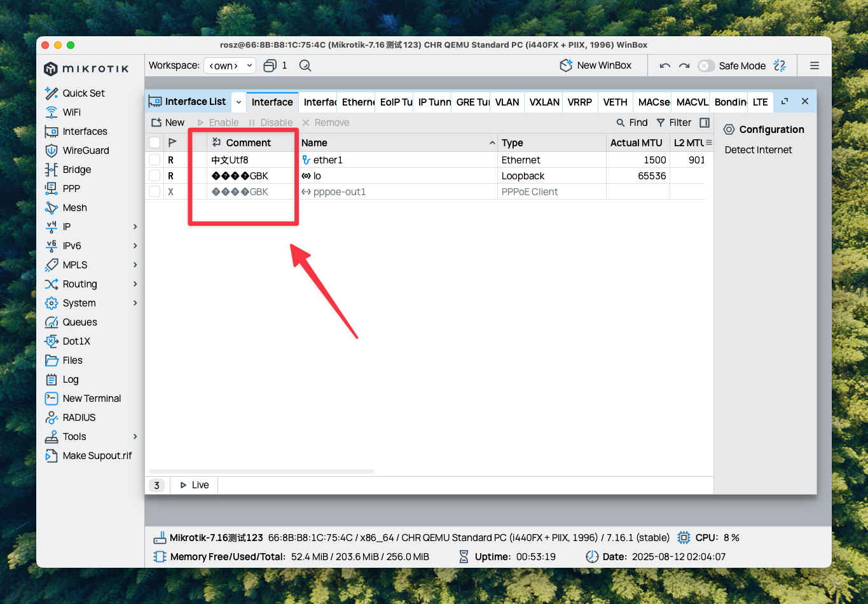
Task: Switch to the VLAN tab
Action: (507, 102)
